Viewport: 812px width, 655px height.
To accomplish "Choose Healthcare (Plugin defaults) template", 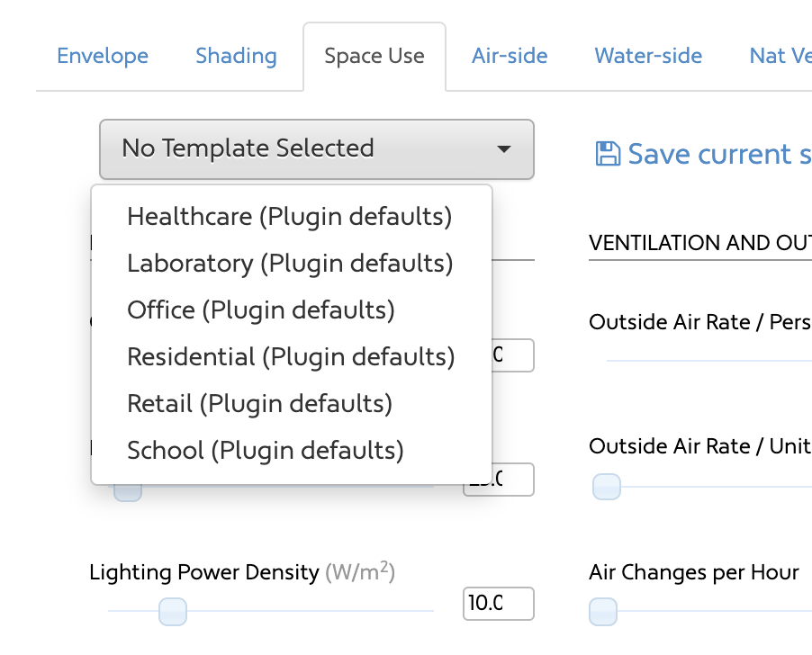I will point(291,216).
